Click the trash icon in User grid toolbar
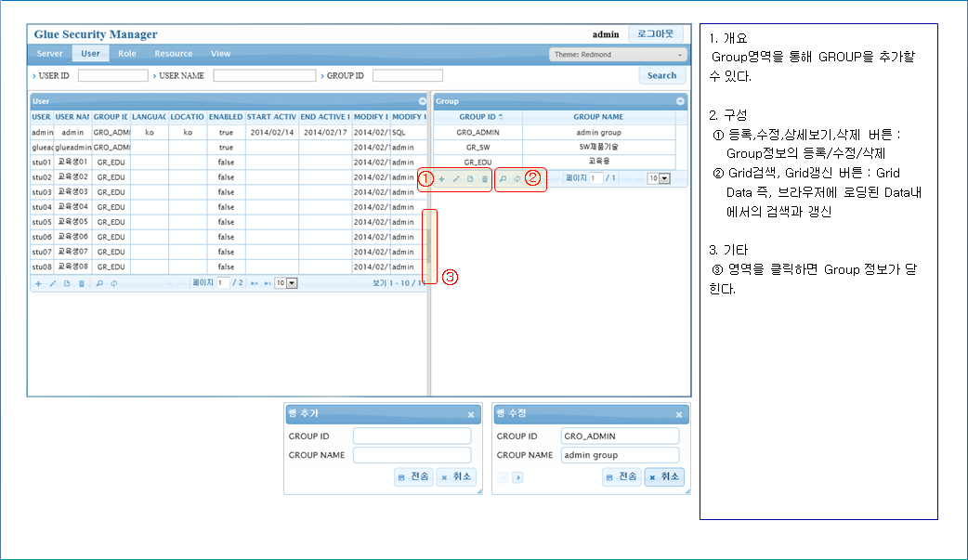This screenshot has width=968, height=560. (x=81, y=283)
